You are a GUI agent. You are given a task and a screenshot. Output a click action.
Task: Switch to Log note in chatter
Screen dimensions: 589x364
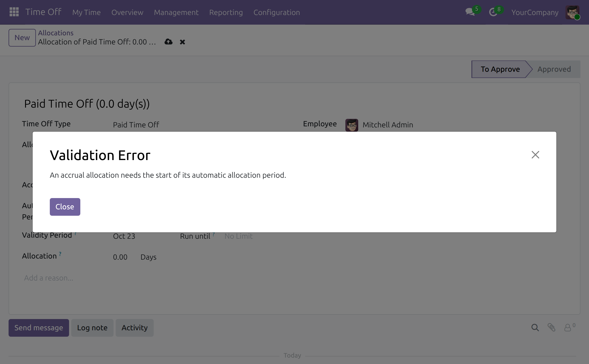92,328
